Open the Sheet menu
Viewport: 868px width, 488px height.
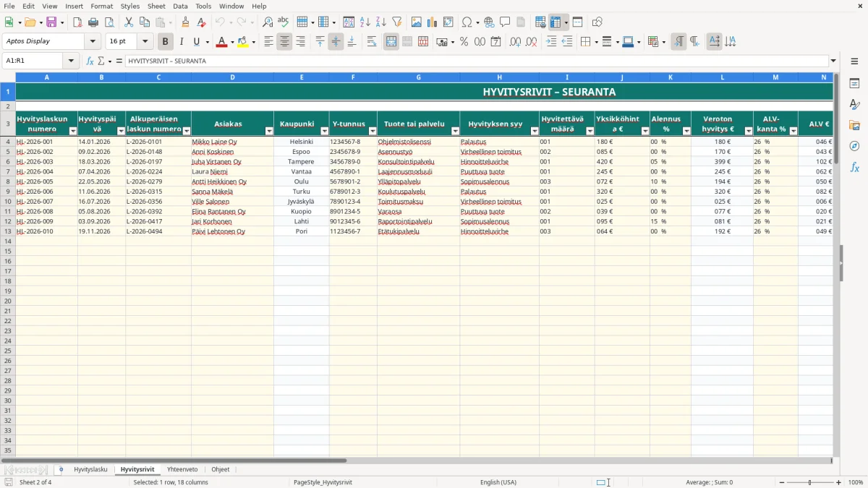(x=156, y=6)
